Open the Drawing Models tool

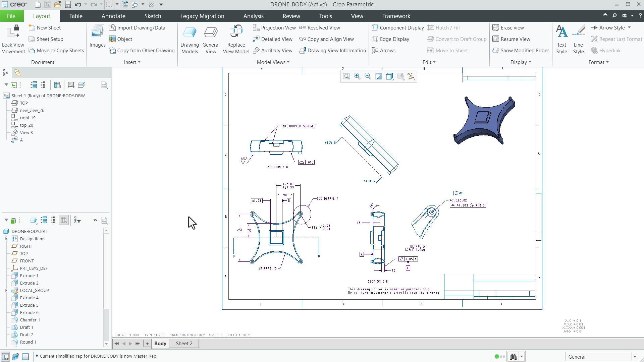(190, 39)
